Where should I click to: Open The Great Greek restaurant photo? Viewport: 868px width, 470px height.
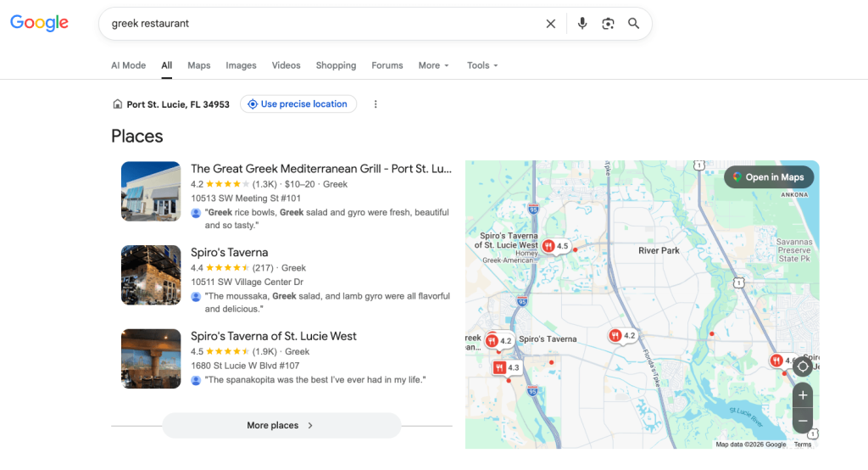pos(151,191)
